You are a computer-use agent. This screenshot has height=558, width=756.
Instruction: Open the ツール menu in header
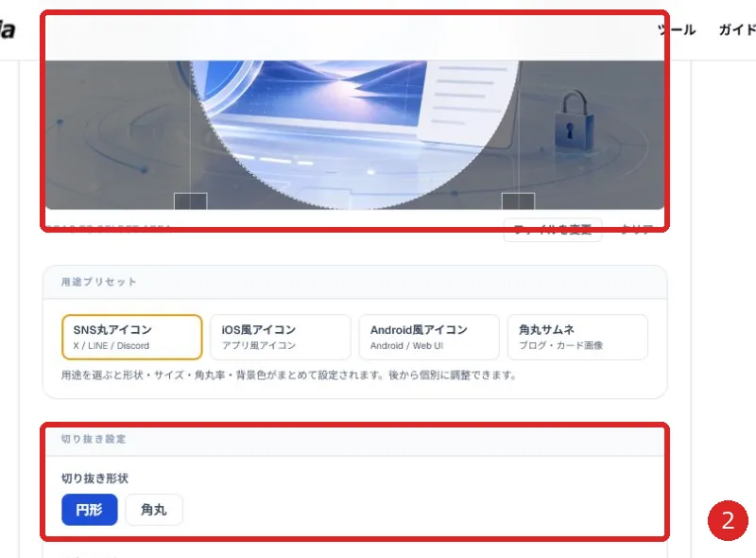coord(677,30)
